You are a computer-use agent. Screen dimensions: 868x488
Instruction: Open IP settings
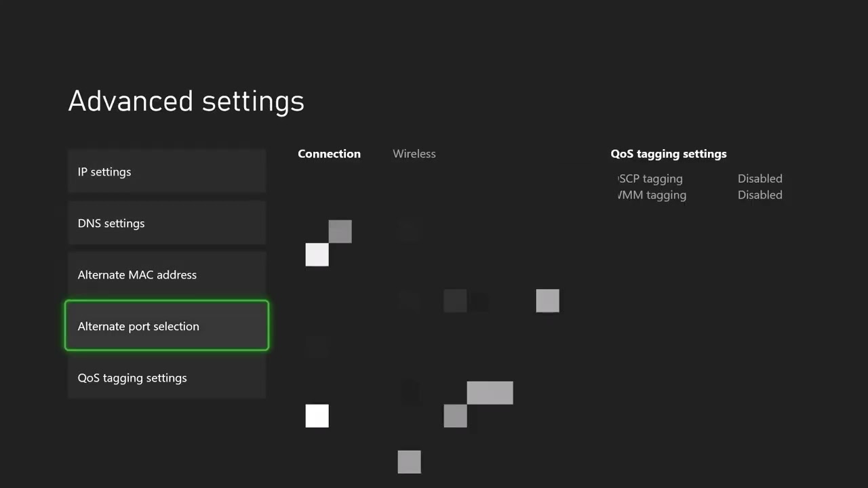click(166, 172)
